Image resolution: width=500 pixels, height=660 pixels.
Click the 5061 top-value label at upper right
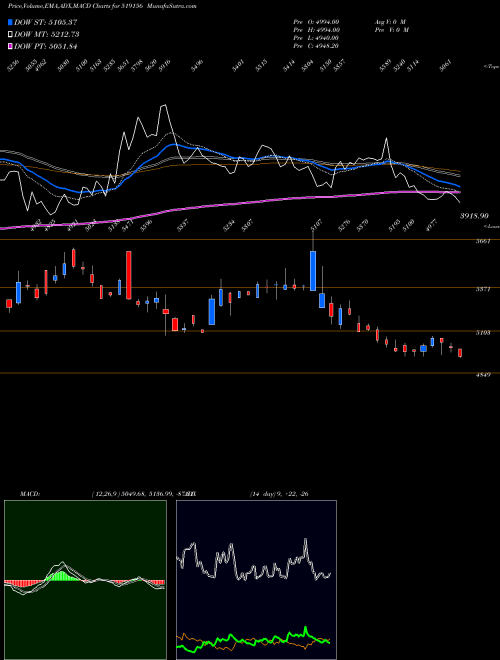click(x=446, y=66)
